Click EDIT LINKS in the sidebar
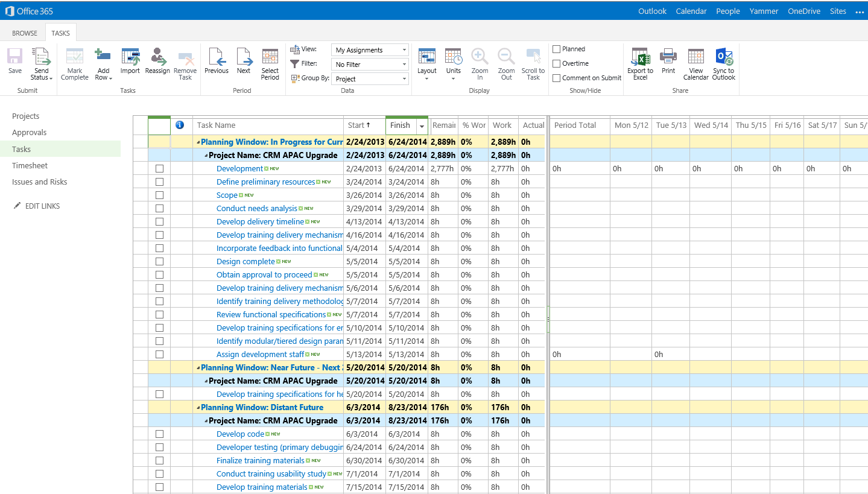This screenshot has width=868, height=494. click(42, 206)
